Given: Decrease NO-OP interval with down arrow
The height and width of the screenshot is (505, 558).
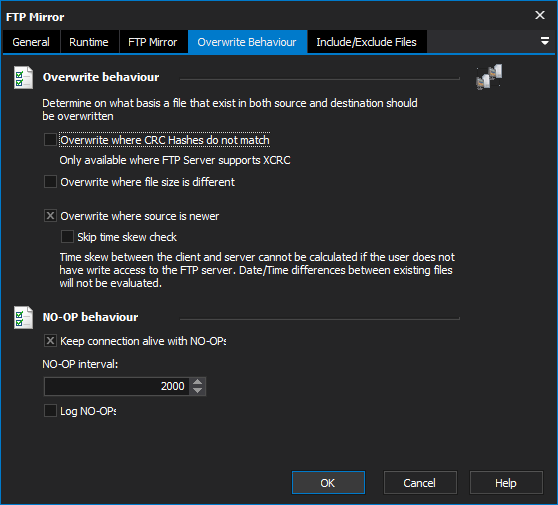Looking at the screenshot, I should pyautogui.click(x=198, y=391).
